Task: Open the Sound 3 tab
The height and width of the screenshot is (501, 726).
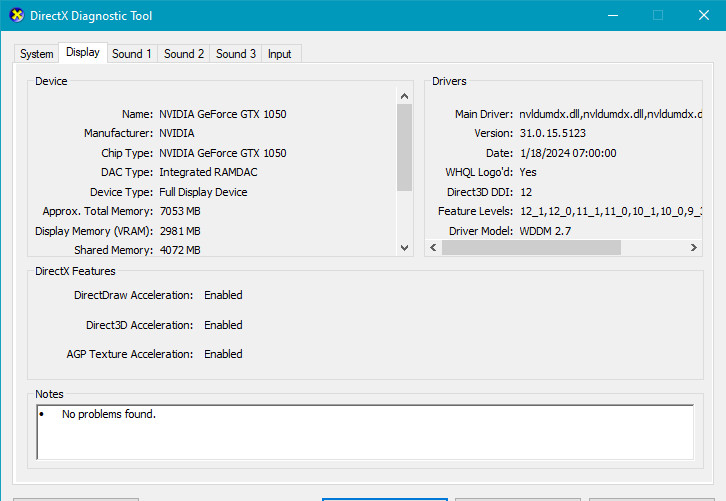Action: coord(236,54)
